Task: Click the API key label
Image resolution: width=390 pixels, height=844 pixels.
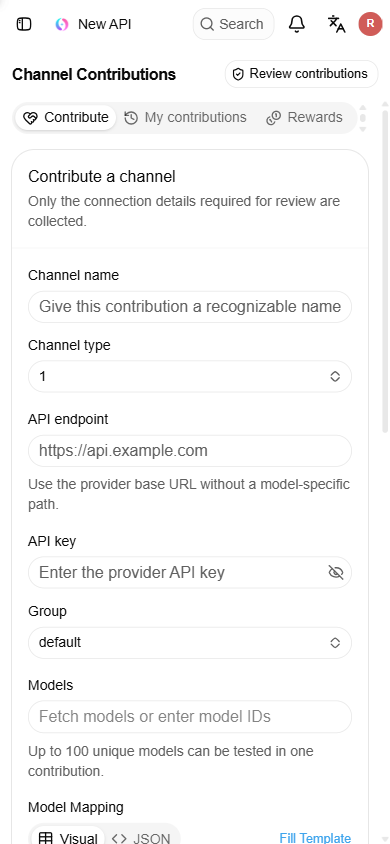Action: point(52,541)
